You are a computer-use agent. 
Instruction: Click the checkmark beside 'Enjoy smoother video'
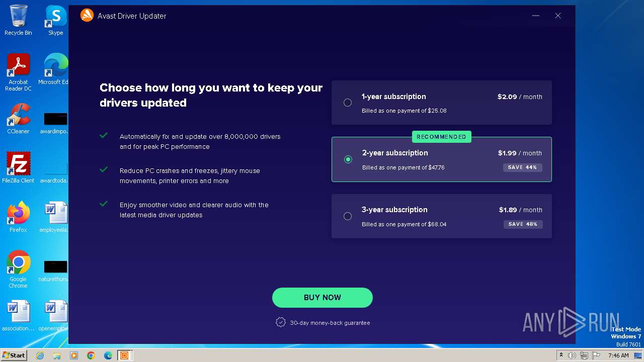coord(104,204)
